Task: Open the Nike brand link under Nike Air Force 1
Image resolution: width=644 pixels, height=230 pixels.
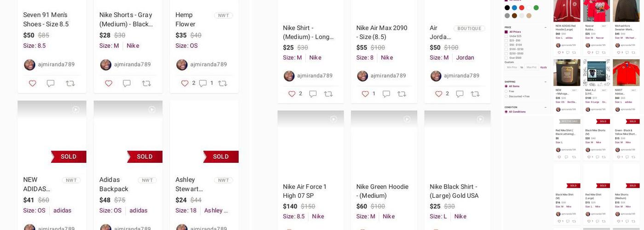Action: coord(318,217)
